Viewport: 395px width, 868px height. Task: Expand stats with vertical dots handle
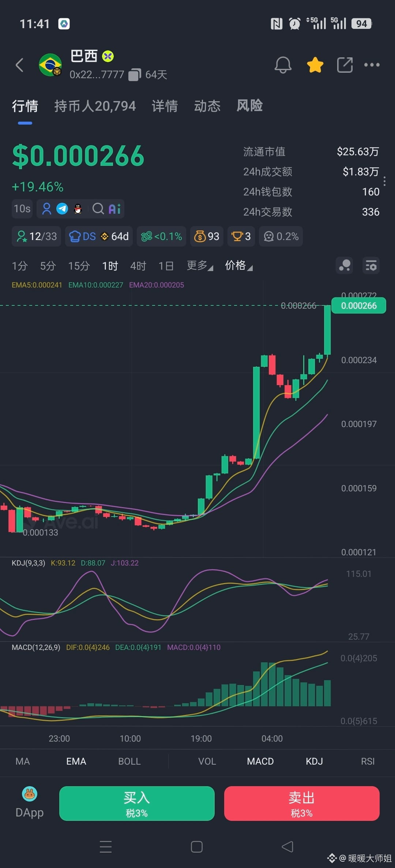(x=384, y=181)
